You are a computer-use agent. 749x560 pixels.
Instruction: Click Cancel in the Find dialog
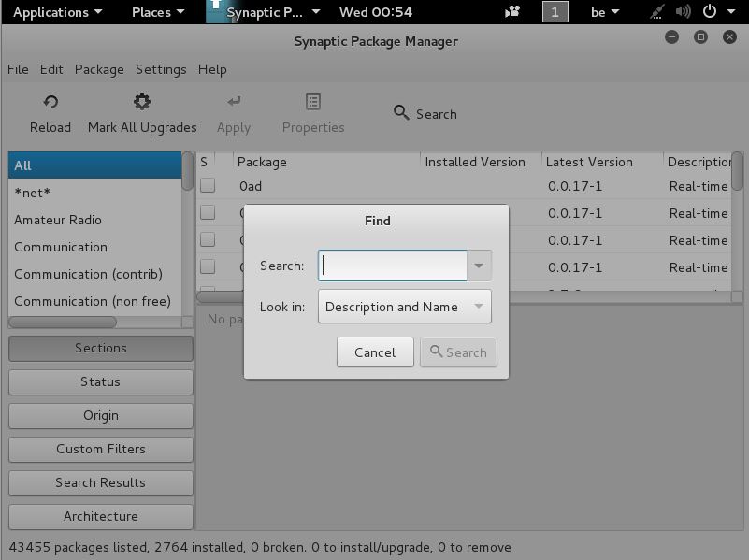pos(375,352)
